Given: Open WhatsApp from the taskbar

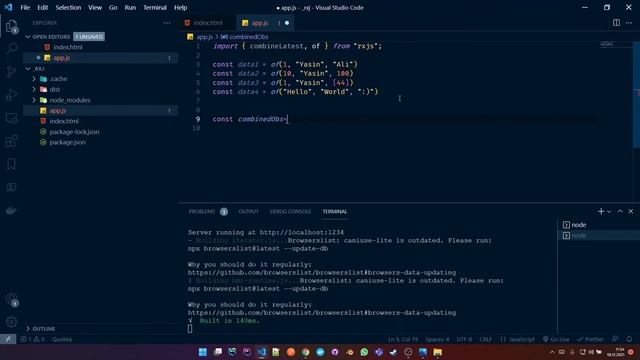Looking at the screenshot, I should [364, 352].
